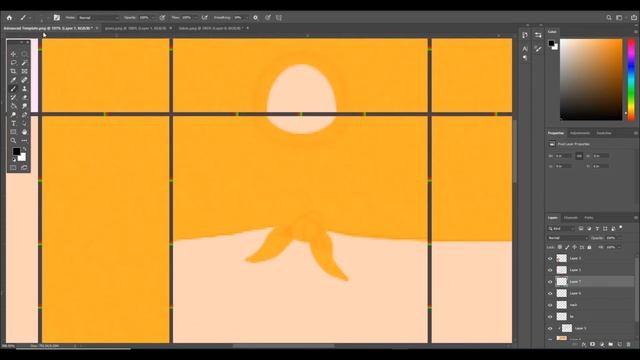Screen dimensions: 640x360
Task: Open the brush Mode dropdown
Action: coord(98,18)
